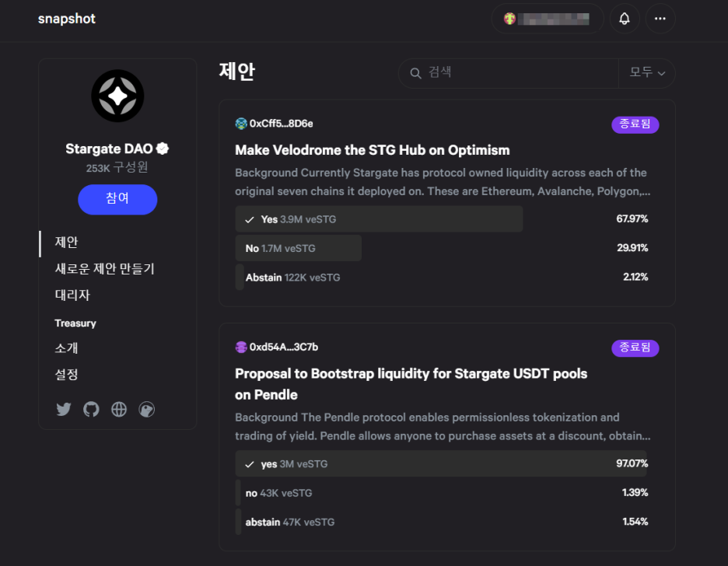Image resolution: width=728 pixels, height=566 pixels.
Task: Click the avatar of author 0xd54A...3C7b
Action: tap(241, 347)
